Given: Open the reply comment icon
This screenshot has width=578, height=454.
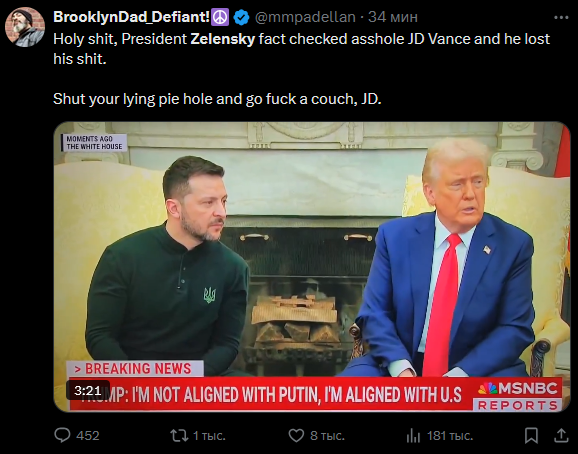Looking at the screenshot, I should point(62,435).
